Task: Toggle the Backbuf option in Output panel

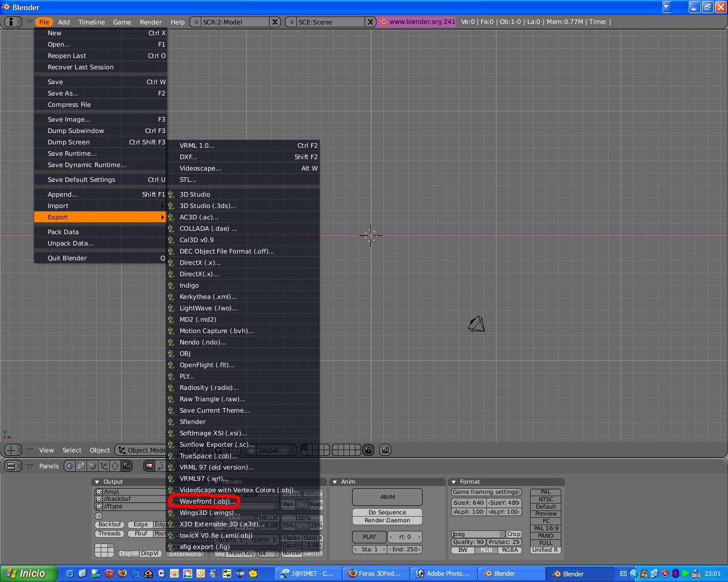Action: [109, 525]
